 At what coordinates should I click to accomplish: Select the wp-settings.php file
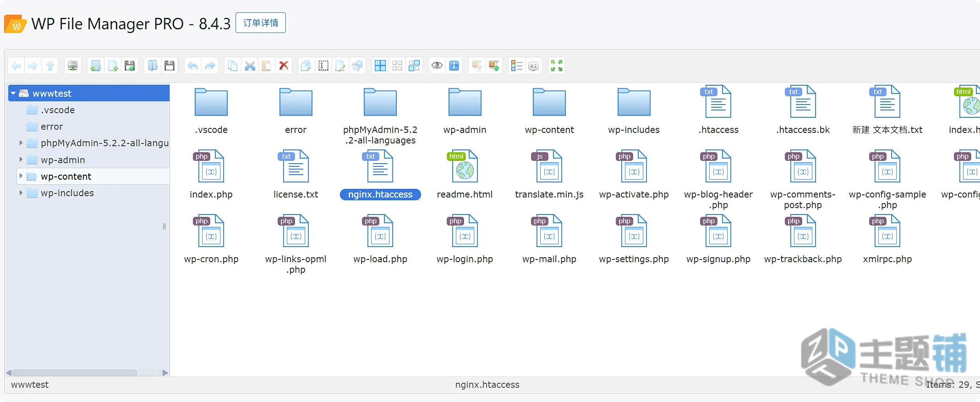[634, 240]
